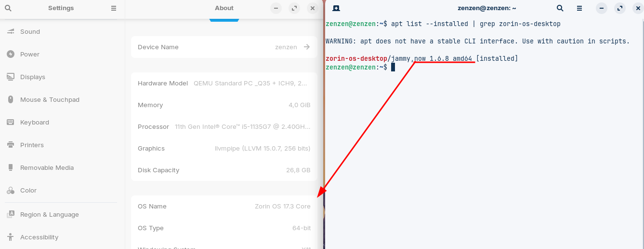Maximize the Settings About window
Screen dimensions: 644x249
pos(294,8)
